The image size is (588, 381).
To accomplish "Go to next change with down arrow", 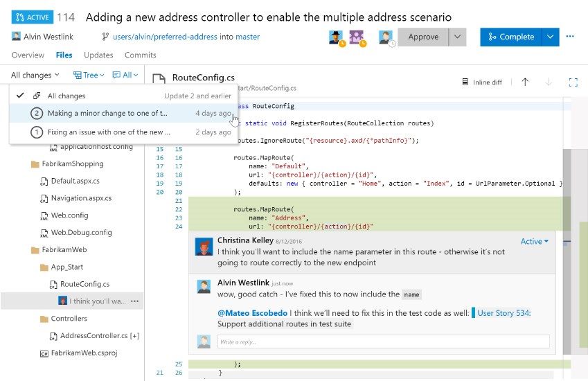I will 549,82.
